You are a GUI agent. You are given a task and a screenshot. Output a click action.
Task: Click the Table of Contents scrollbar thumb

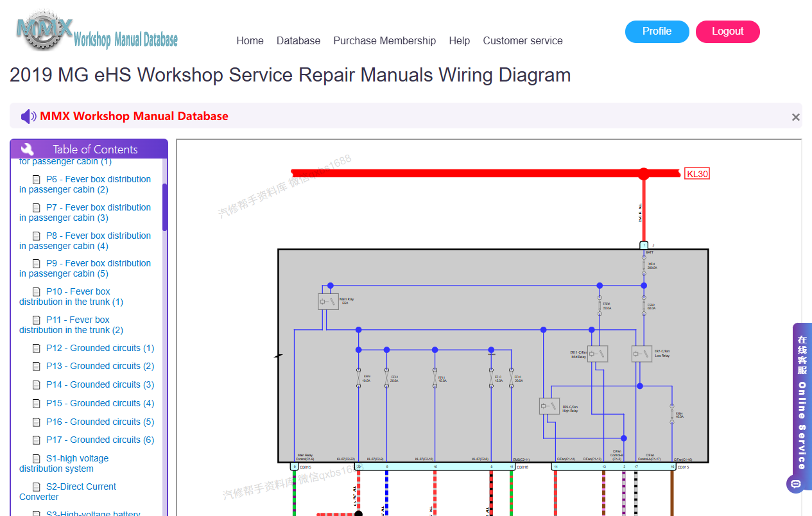165,207
